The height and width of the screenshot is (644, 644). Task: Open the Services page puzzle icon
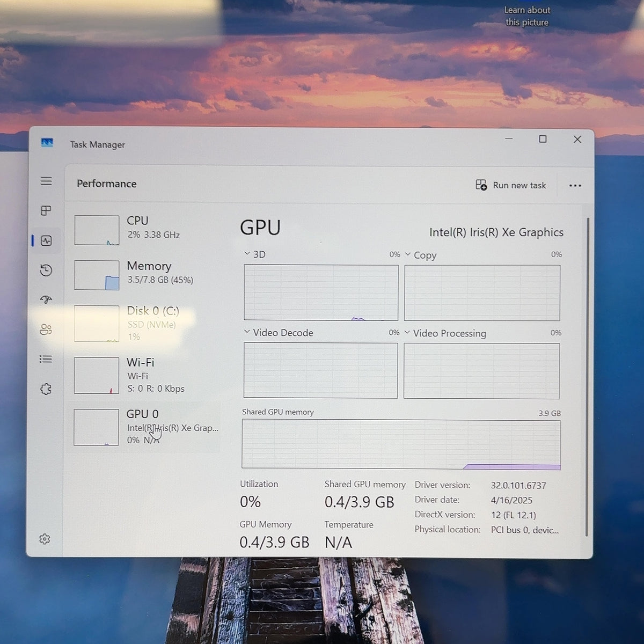coord(46,389)
